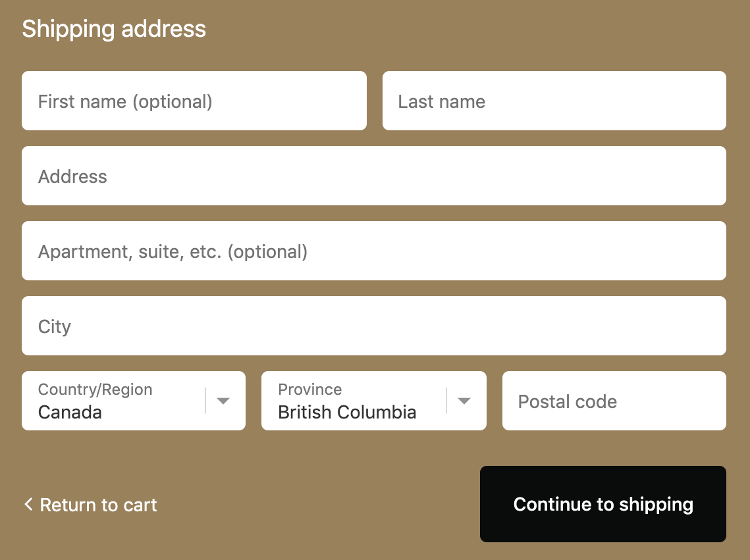This screenshot has height=560, width=750.
Task: Click the Apartment, suite, etc. field
Action: tap(373, 251)
